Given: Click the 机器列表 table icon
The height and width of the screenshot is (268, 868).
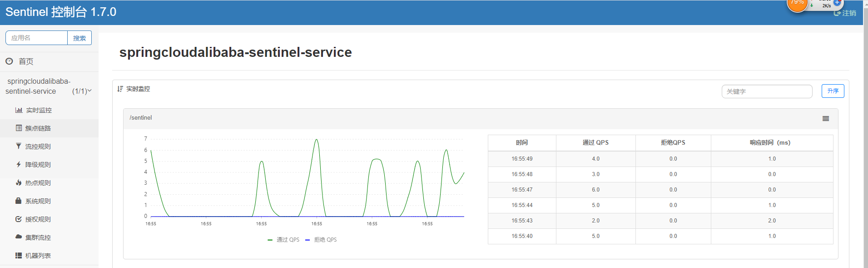Looking at the screenshot, I should [x=19, y=255].
